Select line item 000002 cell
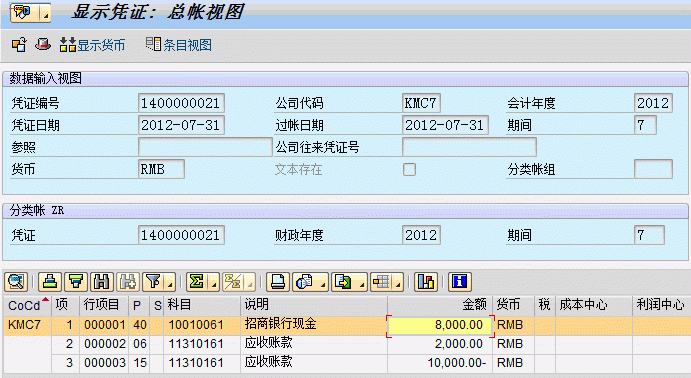This screenshot has height=378, width=691. [104, 344]
